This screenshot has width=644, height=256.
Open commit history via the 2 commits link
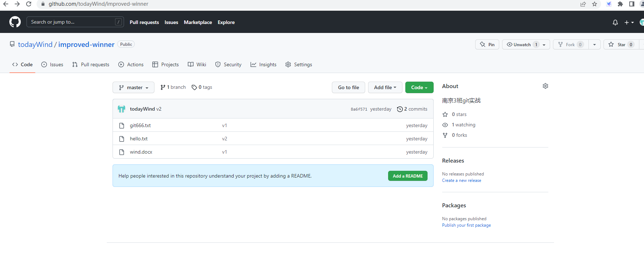coord(412,109)
